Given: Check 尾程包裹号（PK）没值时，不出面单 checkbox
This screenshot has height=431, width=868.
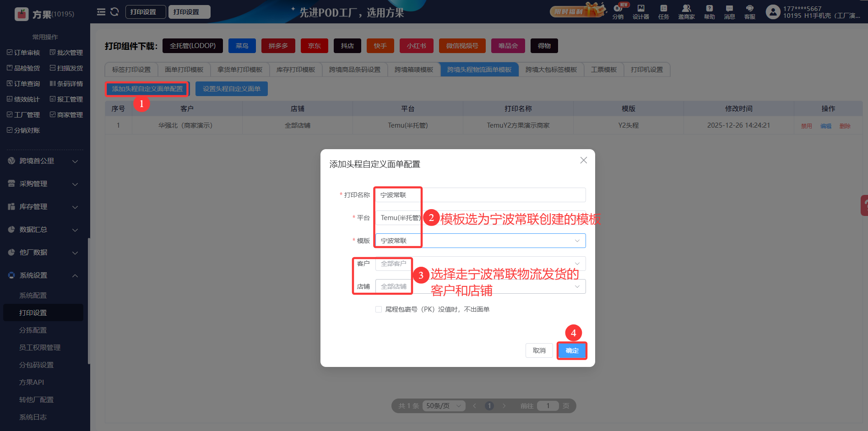Looking at the screenshot, I should 379,309.
